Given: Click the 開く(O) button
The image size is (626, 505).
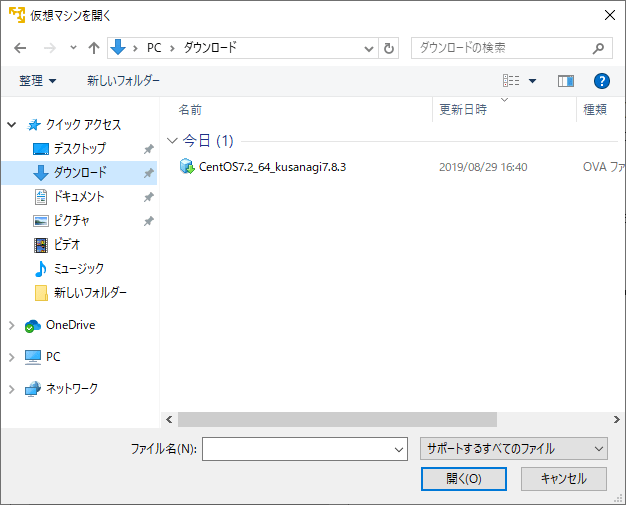Looking at the screenshot, I should click(464, 479).
